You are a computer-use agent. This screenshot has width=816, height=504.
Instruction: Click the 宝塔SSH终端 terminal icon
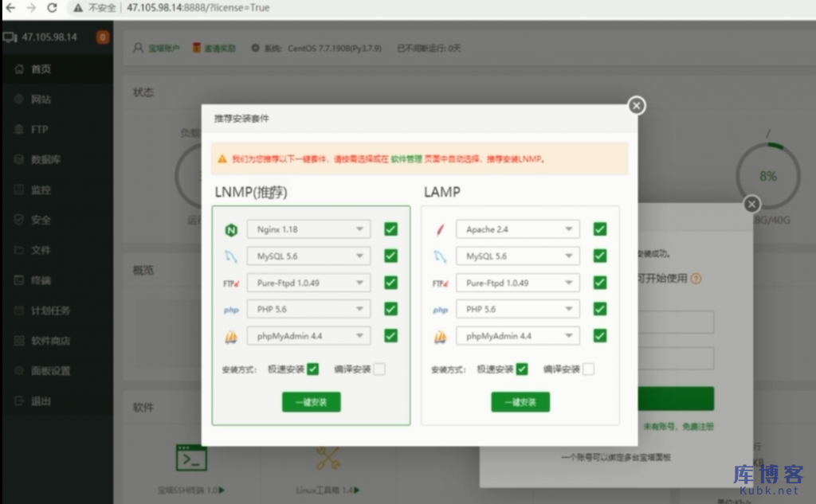pos(191,458)
